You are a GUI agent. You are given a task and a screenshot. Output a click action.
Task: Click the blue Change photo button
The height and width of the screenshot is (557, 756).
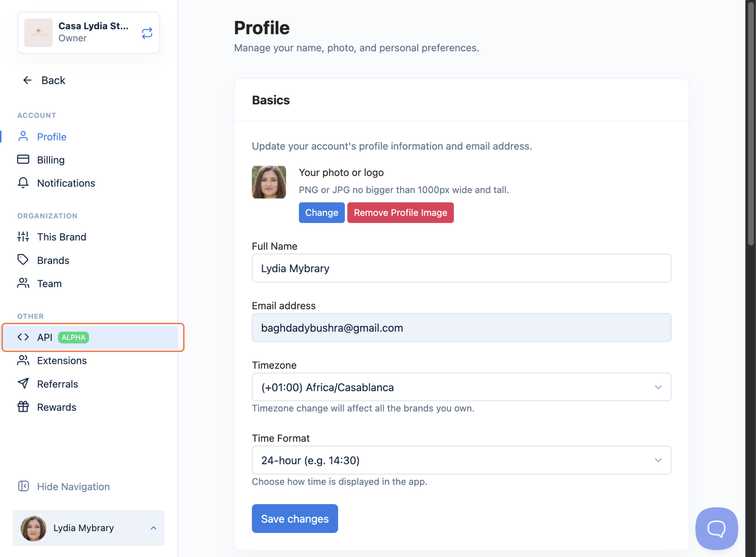322,213
